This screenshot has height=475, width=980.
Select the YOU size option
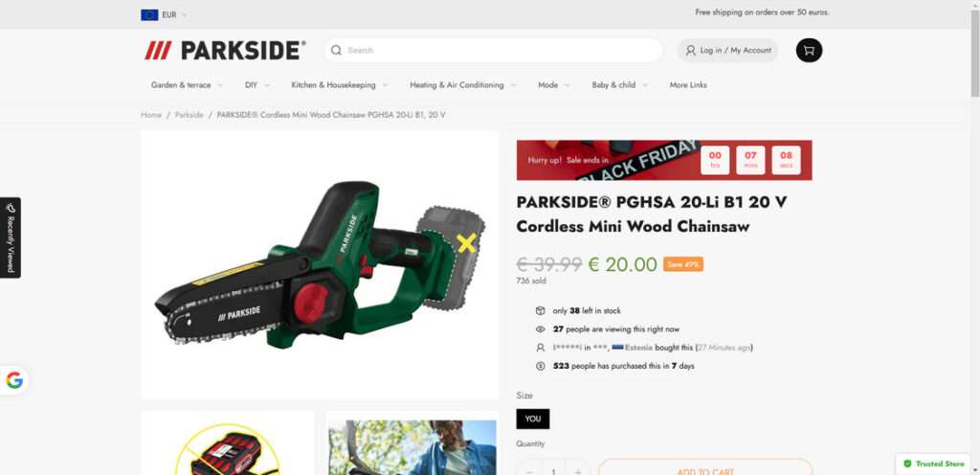click(533, 418)
